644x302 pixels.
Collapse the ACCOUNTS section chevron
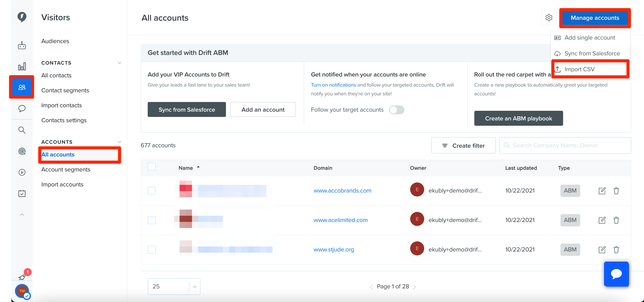(120, 142)
